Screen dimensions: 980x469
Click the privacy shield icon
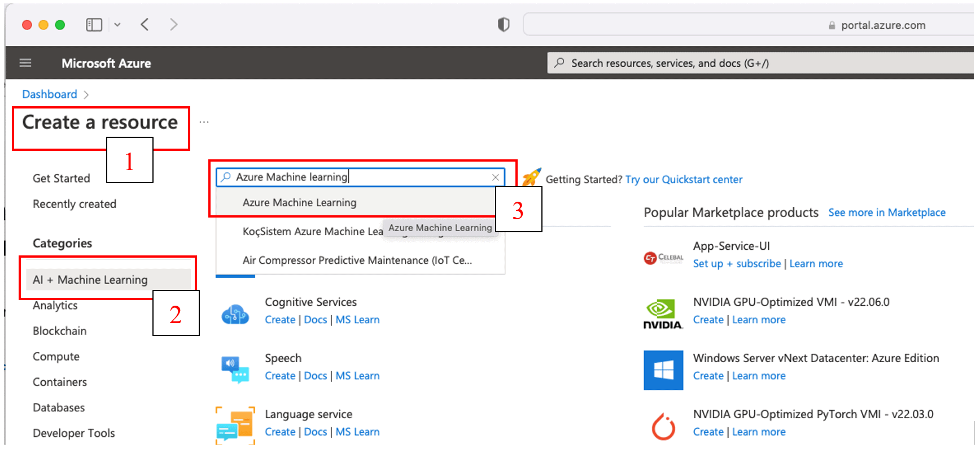point(504,24)
